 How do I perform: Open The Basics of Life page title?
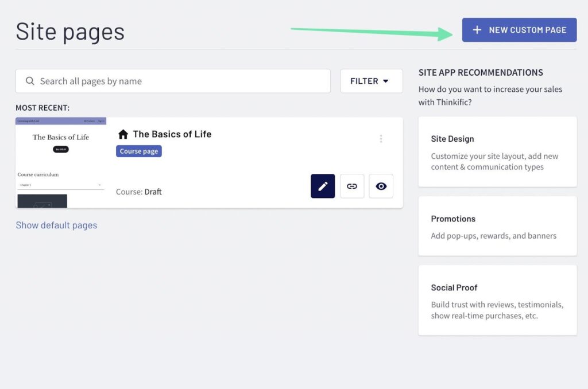pos(172,134)
